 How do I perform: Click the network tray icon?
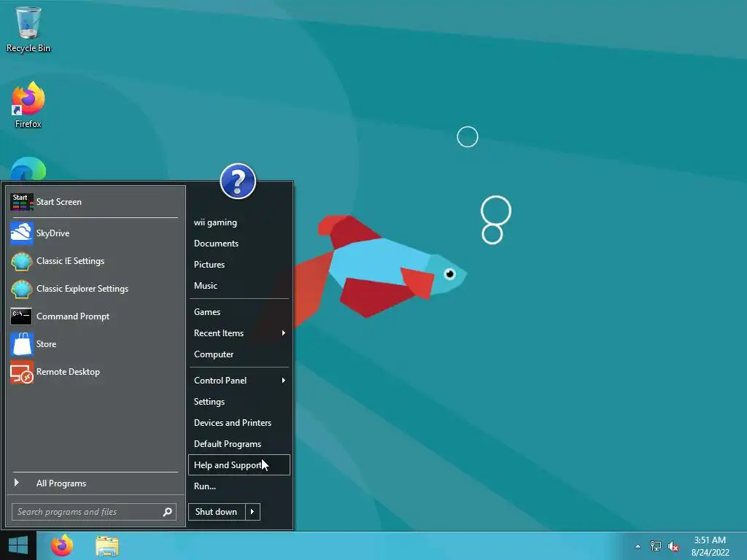click(x=656, y=546)
